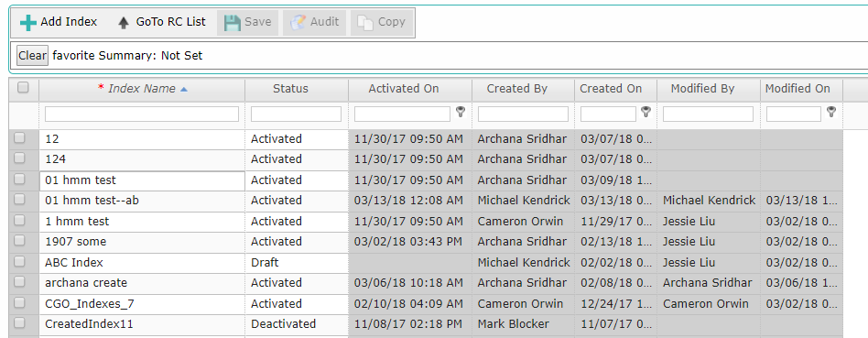Toggle the Index Name sort arrow
Viewport: 868px width, 338px height.
pyautogui.click(x=184, y=89)
